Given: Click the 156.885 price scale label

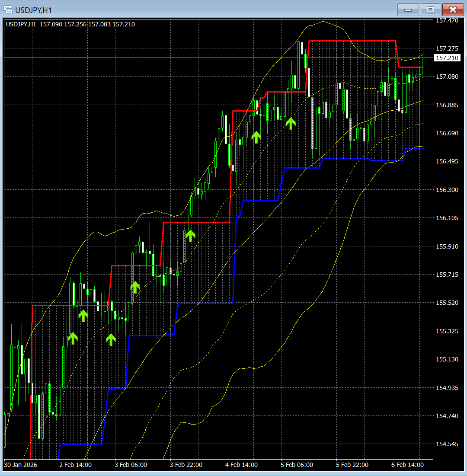Looking at the screenshot, I should [447, 105].
